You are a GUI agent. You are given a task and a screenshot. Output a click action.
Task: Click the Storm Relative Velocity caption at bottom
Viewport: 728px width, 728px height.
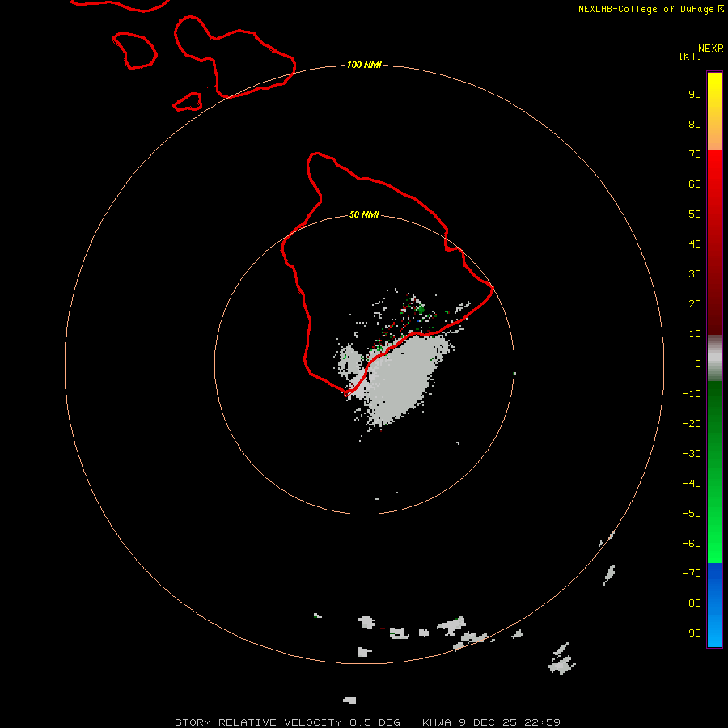click(x=367, y=722)
